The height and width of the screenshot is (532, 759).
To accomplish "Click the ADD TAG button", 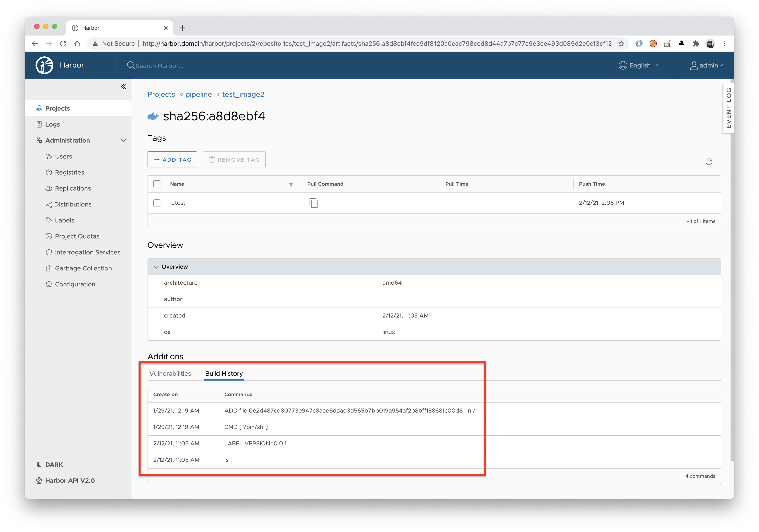I will point(172,159).
